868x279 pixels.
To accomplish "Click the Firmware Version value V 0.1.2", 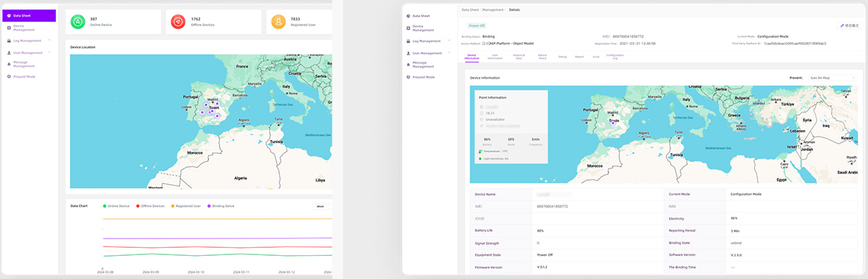I will (x=542, y=267).
